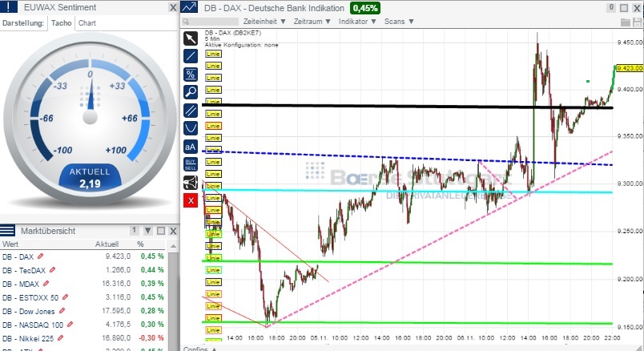
Task: Maximize the Marktübersicht panel
Action: pyautogui.click(x=161, y=231)
